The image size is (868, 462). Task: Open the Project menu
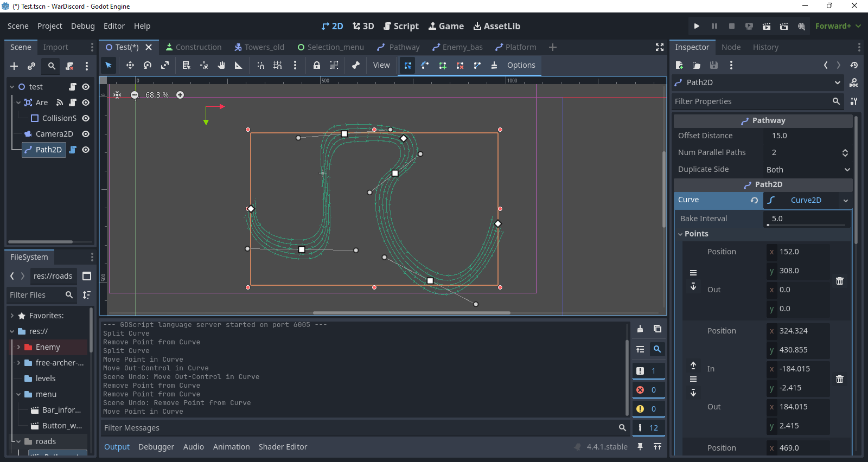point(49,26)
